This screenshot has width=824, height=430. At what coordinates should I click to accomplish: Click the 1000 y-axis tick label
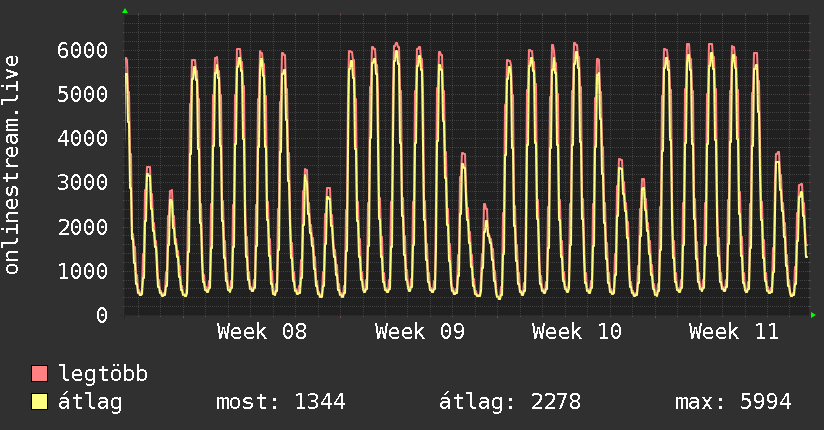pyautogui.click(x=83, y=271)
